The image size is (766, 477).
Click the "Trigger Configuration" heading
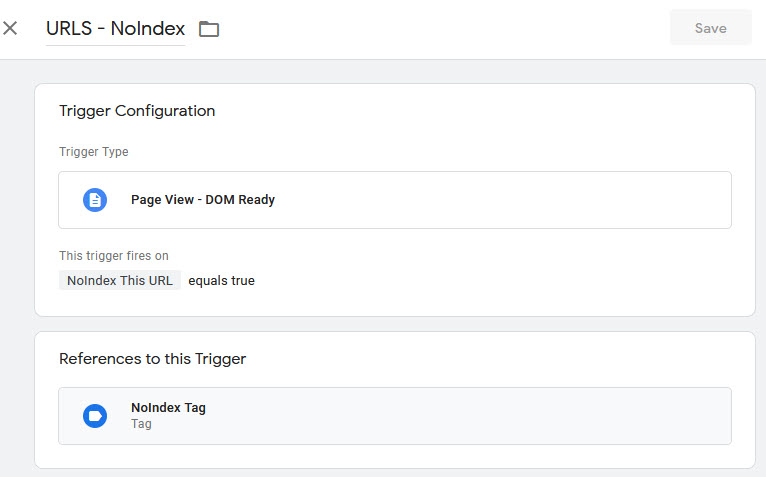[x=137, y=111]
